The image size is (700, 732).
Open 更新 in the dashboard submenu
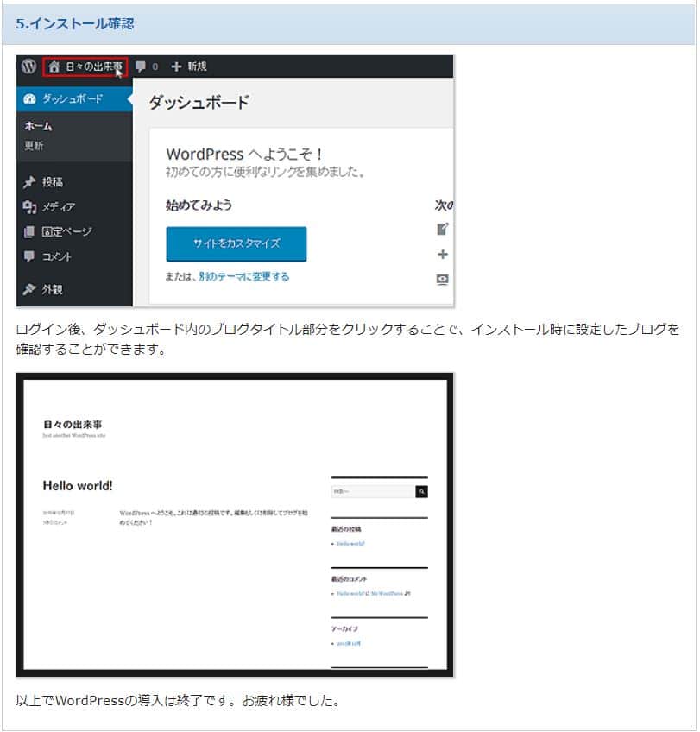(x=35, y=145)
